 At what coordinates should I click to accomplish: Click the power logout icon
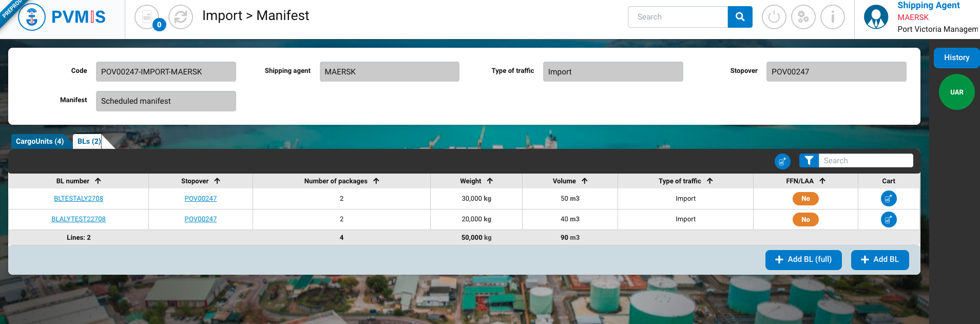pos(774,17)
